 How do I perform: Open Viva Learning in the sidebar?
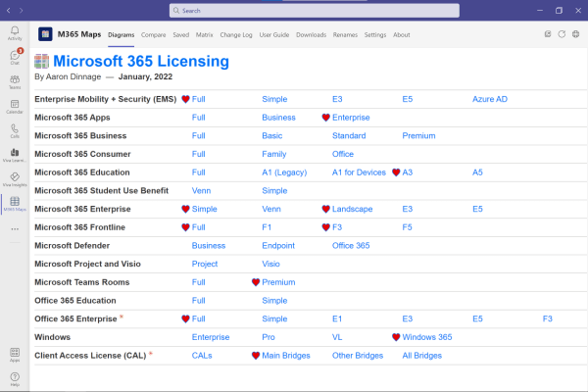pyautogui.click(x=15, y=155)
